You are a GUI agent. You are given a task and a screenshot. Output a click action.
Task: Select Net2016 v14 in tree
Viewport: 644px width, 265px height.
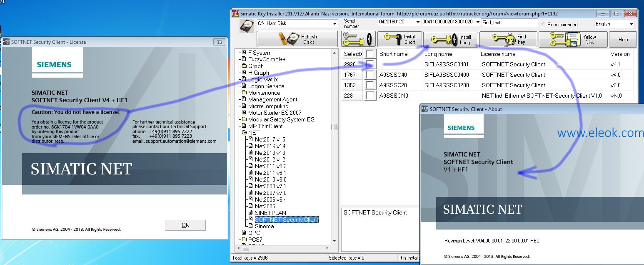point(270,146)
